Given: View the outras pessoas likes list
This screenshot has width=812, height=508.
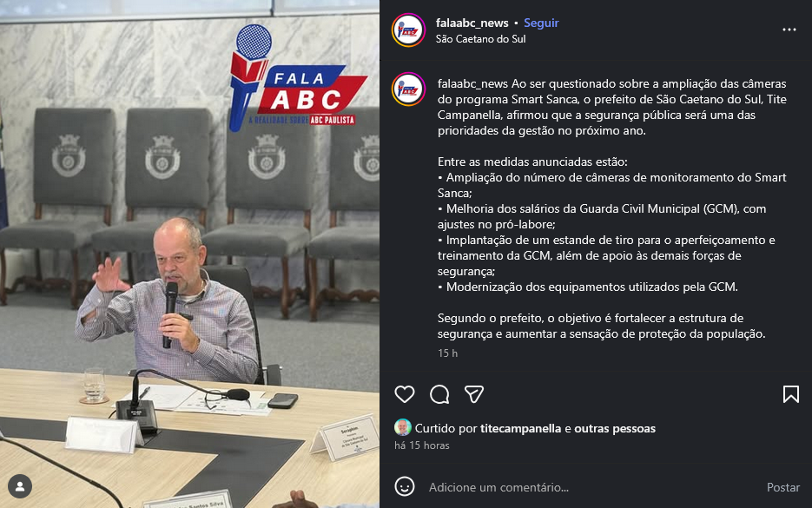Looking at the screenshot, I should 615,428.
